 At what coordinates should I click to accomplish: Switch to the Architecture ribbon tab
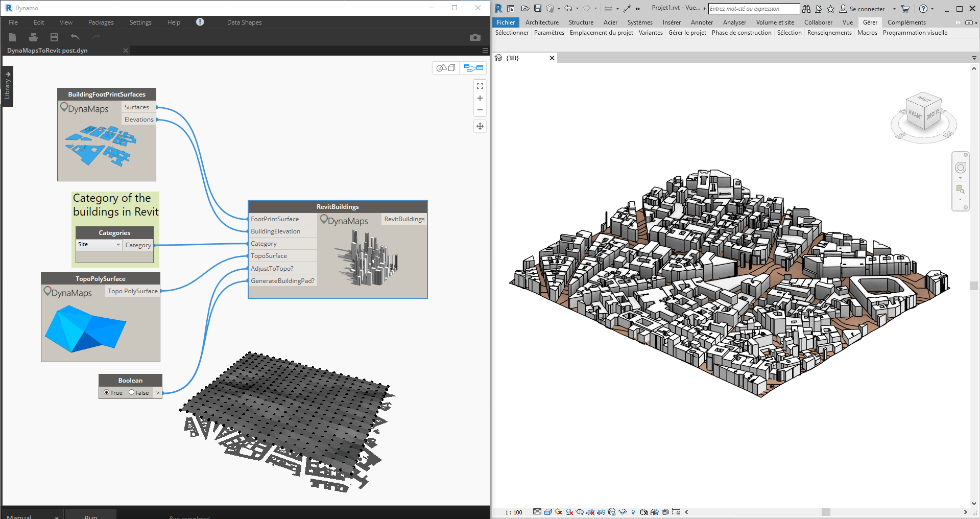542,22
